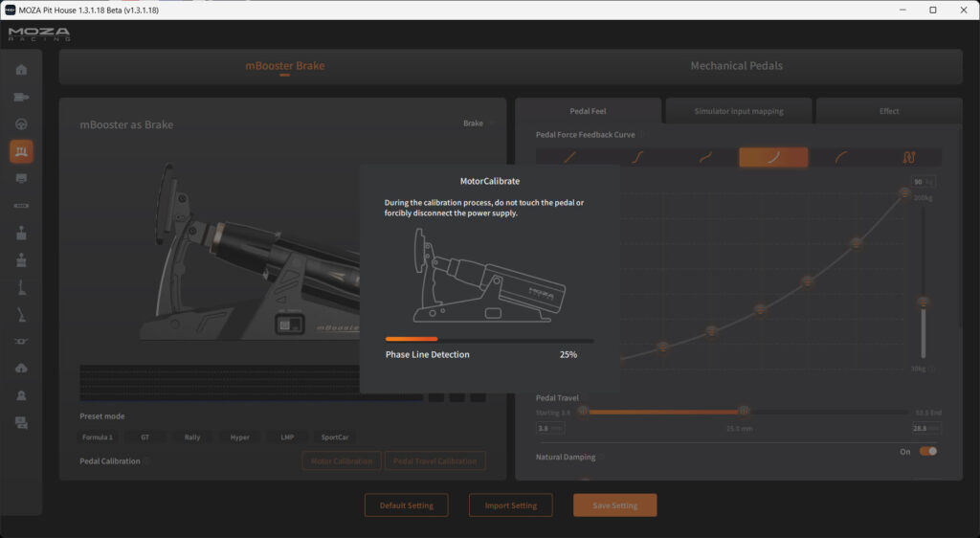
Task: Select the Pedals icon in sidebar
Action: click(x=21, y=151)
